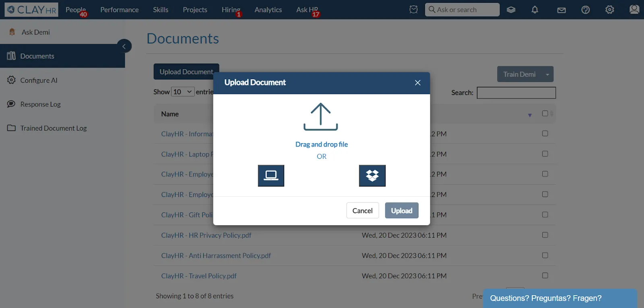
Task: Click the ClayHR logo
Action: (31, 10)
